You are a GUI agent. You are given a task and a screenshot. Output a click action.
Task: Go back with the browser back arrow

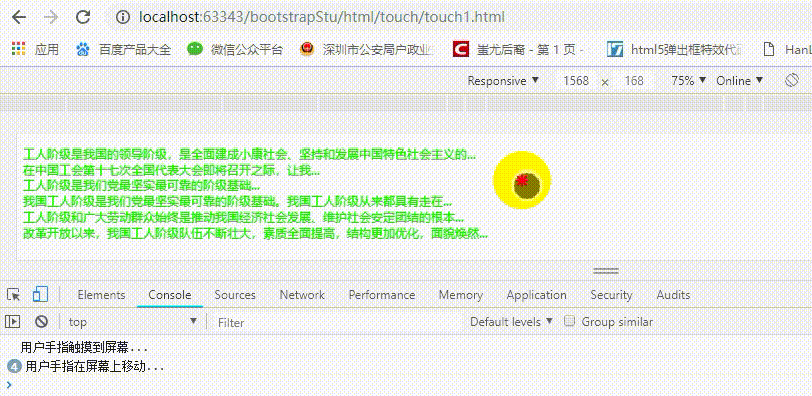[x=19, y=18]
